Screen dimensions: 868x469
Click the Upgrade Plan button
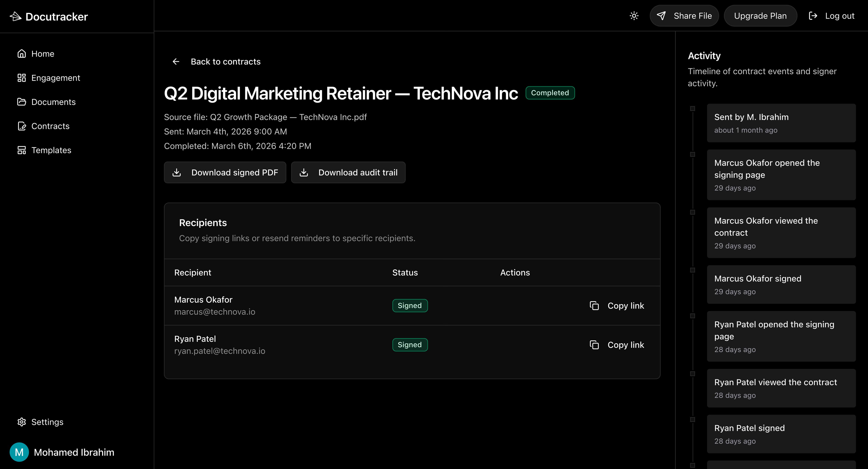(760, 16)
